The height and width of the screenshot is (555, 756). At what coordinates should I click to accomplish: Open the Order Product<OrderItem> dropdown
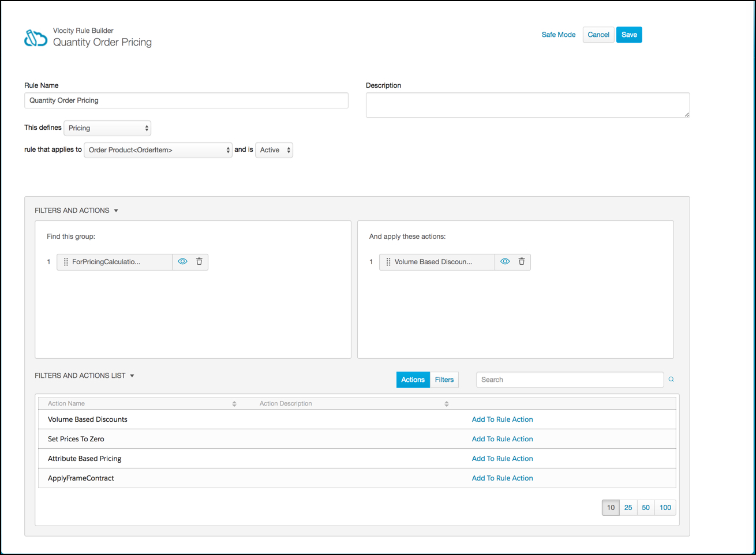158,150
